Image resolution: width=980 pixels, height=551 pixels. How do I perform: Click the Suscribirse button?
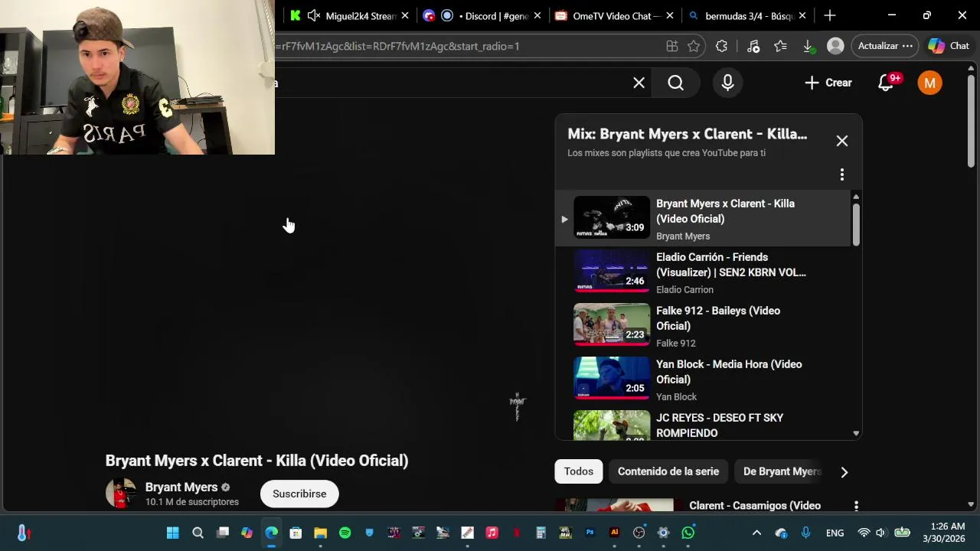pyautogui.click(x=299, y=494)
